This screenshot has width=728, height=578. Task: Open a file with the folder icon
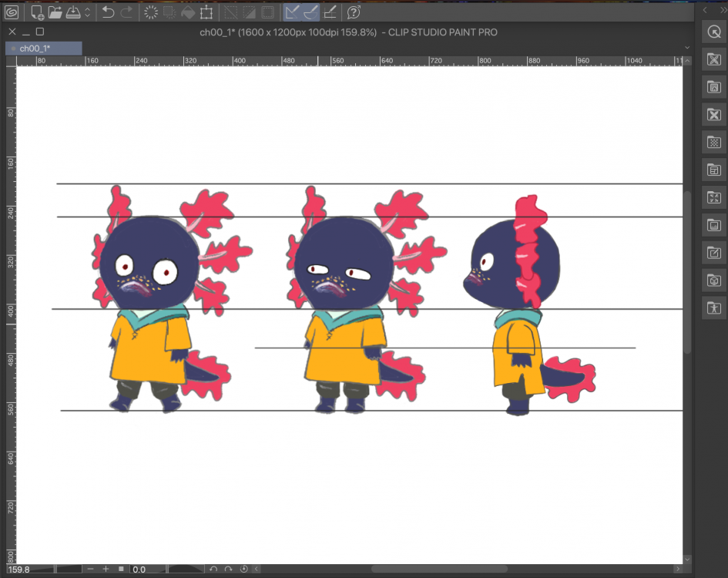[55, 12]
